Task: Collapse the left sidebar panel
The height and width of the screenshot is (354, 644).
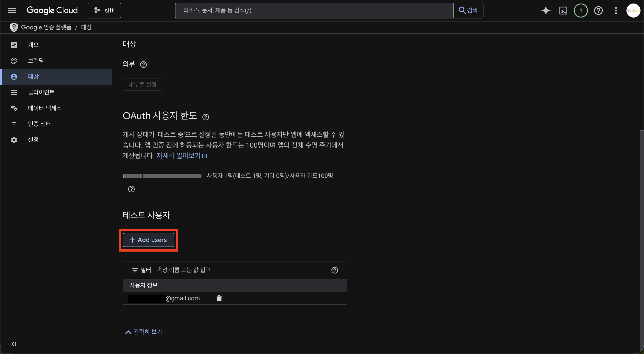Action: coord(14,344)
